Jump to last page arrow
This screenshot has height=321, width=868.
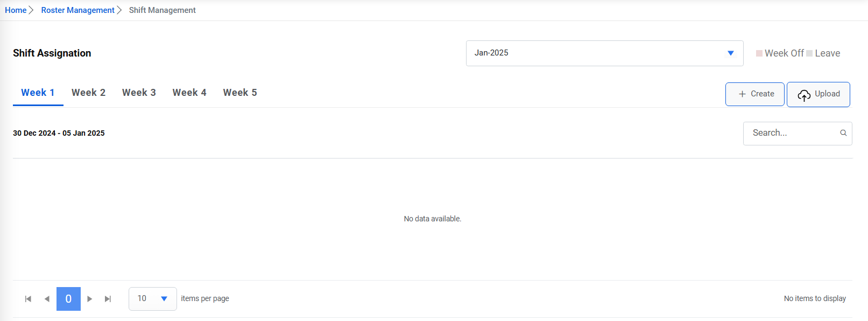pyautogui.click(x=108, y=299)
